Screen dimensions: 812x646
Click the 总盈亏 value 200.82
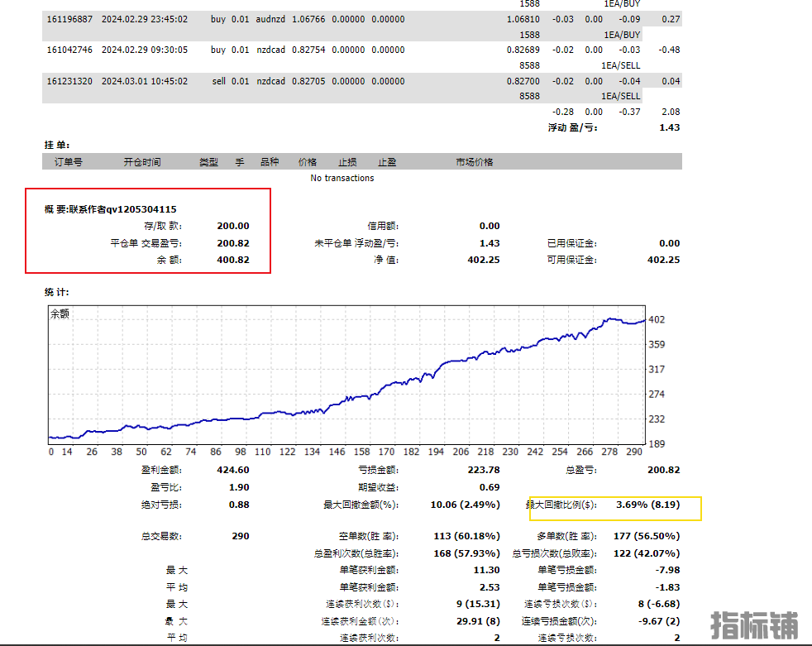663,470
